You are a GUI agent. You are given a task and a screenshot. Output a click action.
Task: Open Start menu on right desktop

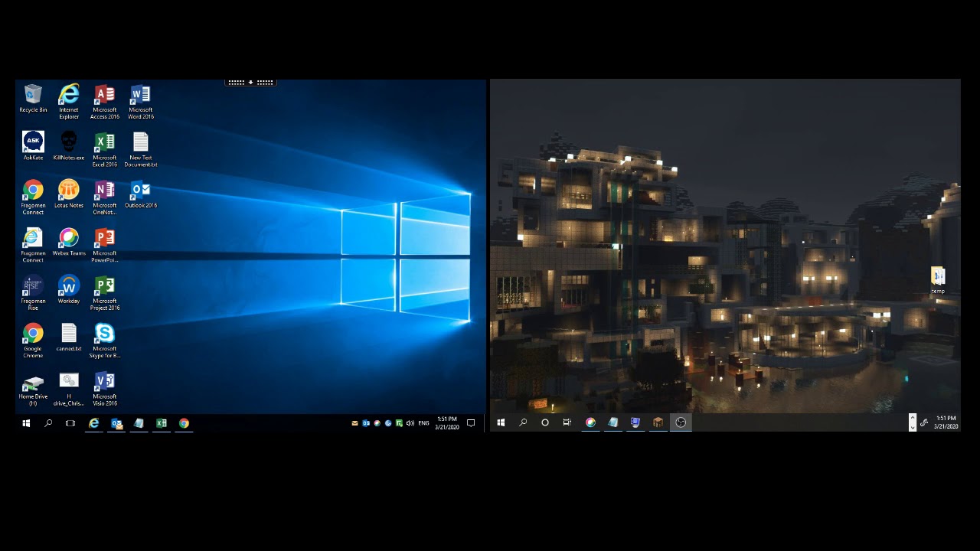click(x=501, y=422)
